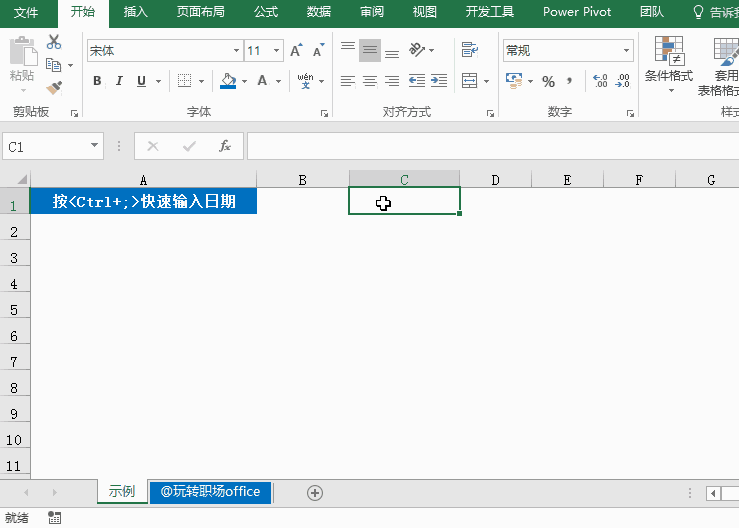The width and height of the screenshot is (739, 528).
Task: Open the 公式 ribbon tab
Action: [x=266, y=12]
